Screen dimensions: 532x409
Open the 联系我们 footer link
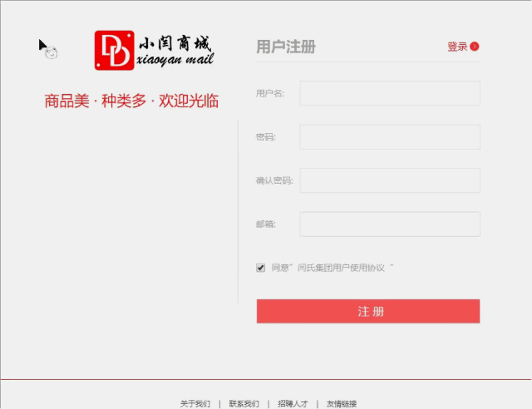tap(244, 403)
